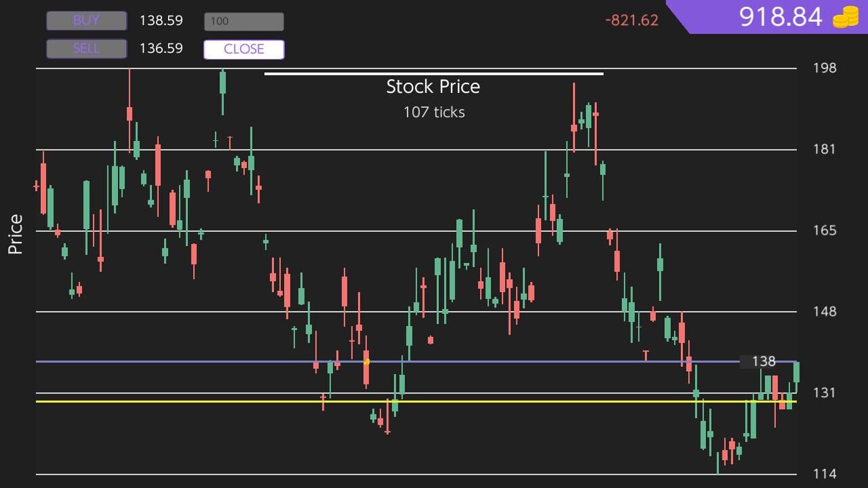The height and width of the screenshot is (488, 868).
Task: Click the 107 ticks label
Action: (434, 112)
